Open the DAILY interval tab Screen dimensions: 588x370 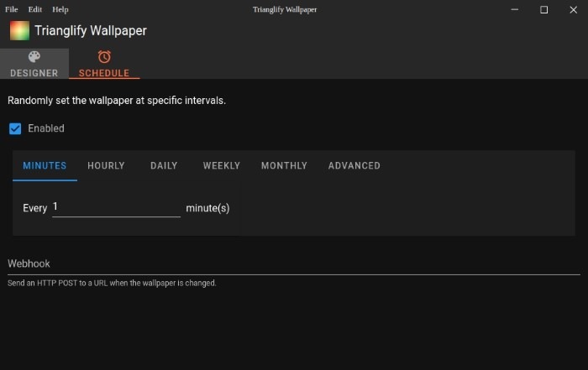point(164,165)
